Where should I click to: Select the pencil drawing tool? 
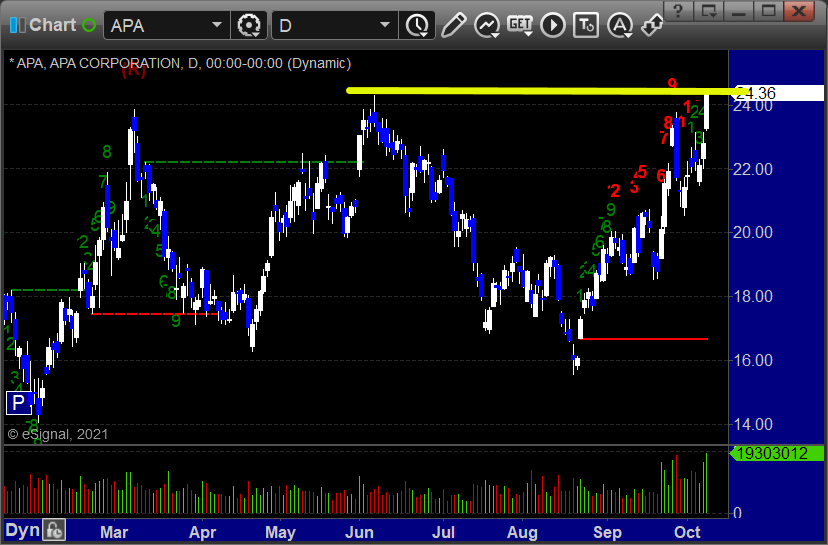pyautogui.click(x=454, y=25)
